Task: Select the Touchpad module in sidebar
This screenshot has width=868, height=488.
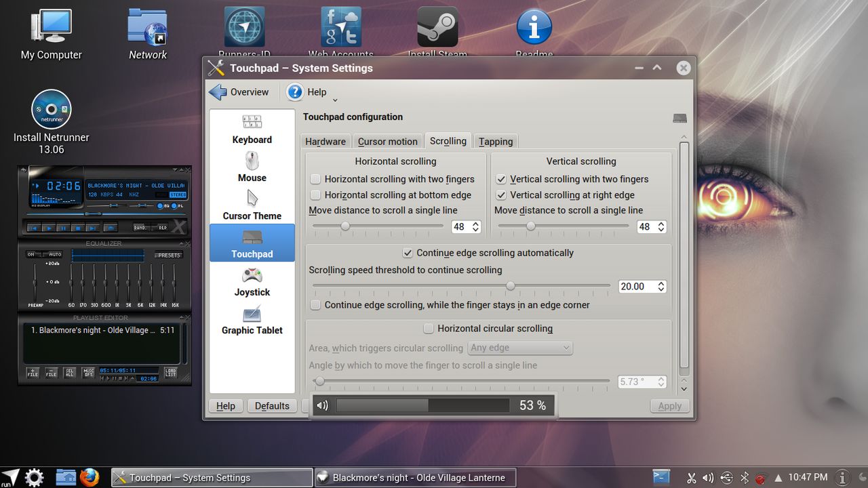Action: coord(252,243)
